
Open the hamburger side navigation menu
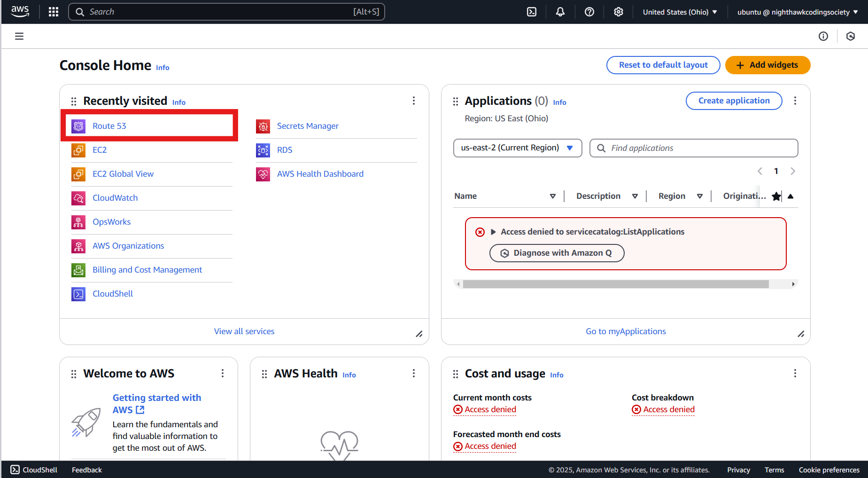pos(19,36)
